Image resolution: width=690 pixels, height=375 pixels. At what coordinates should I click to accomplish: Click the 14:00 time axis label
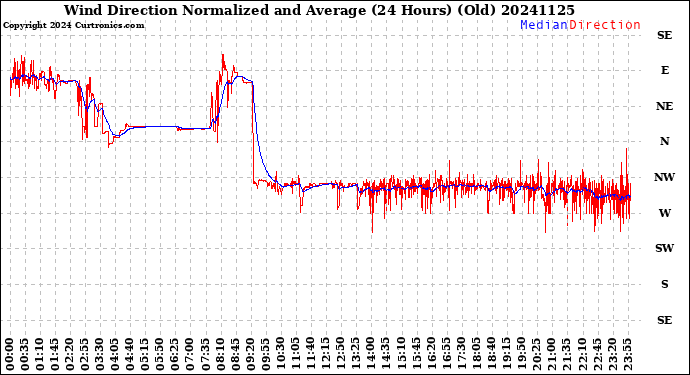coord(371,354)
